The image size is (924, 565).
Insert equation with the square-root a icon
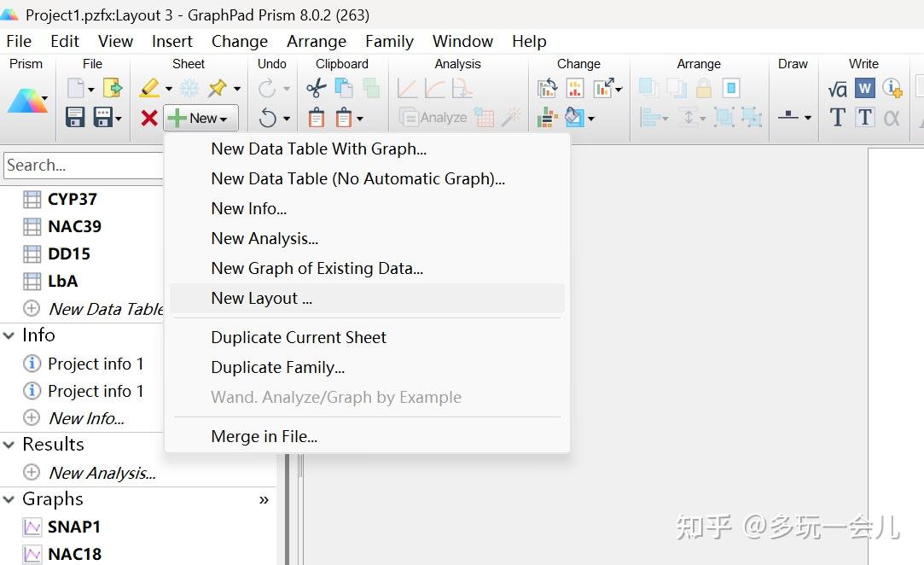coord(837,89)
